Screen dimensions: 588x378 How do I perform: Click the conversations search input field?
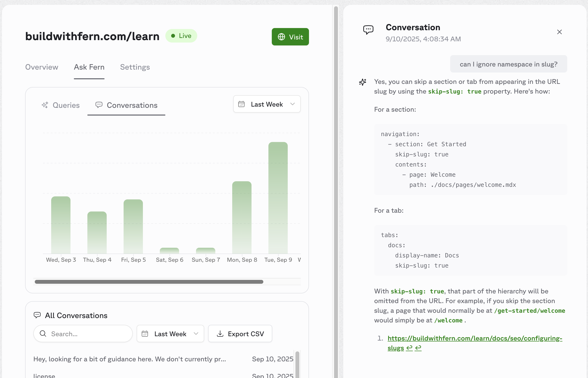coord(83,334)
